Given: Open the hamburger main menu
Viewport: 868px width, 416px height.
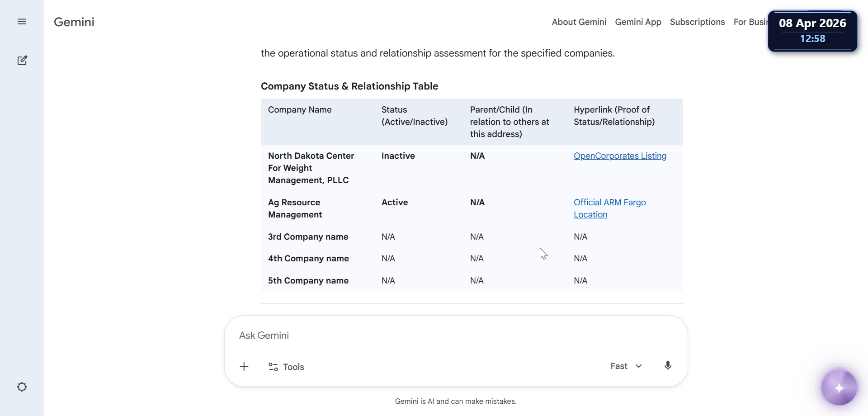Looking at the screenshot, I should tap(22, 22).
